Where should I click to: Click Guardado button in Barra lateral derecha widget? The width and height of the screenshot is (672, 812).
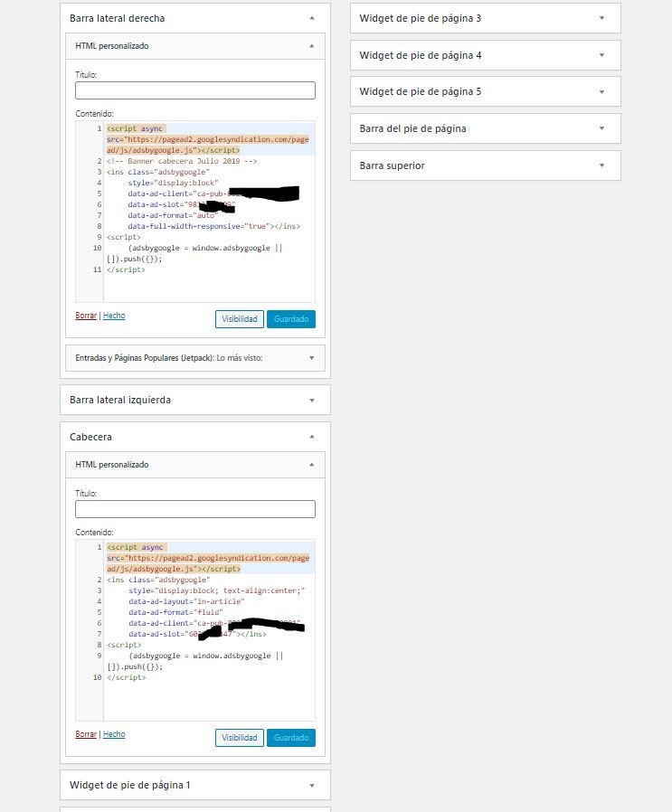coord(291,319)
